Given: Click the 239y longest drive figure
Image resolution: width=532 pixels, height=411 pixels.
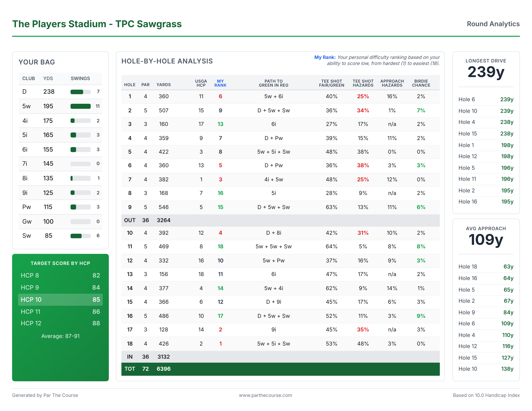Looking at the screenshot, I should point(486,72).
